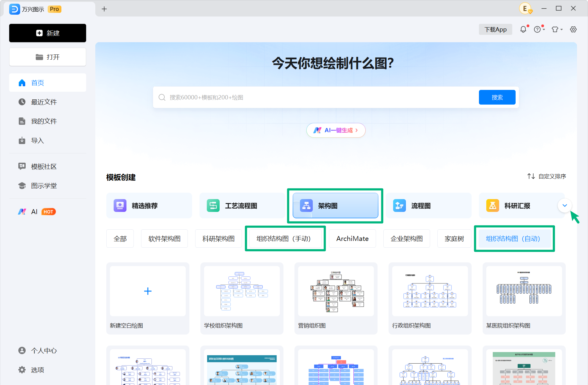Open a file with 打开 button
The image size is (588, 385).
click(48, 57)
